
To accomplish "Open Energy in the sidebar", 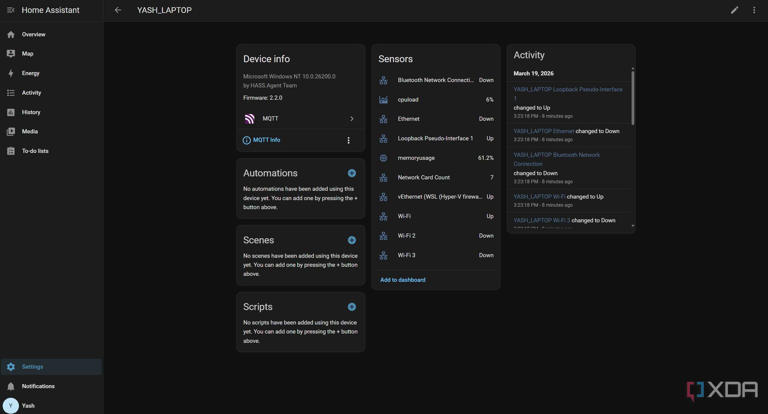I will (51, 73).
